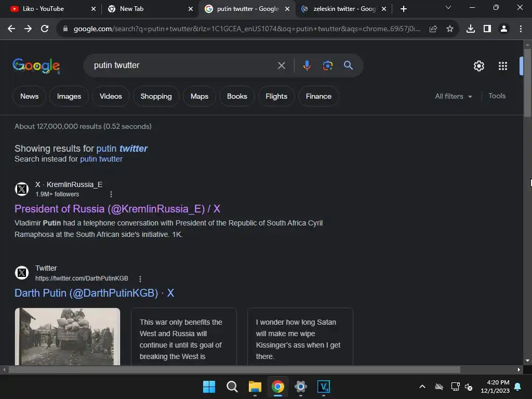Click the Google logo
The width and height of the screenshot is (532, 399).
click(x=36, y=65)
